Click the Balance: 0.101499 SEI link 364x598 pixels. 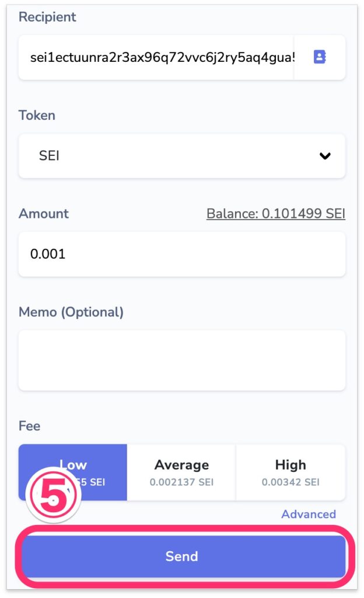(276, 214)
